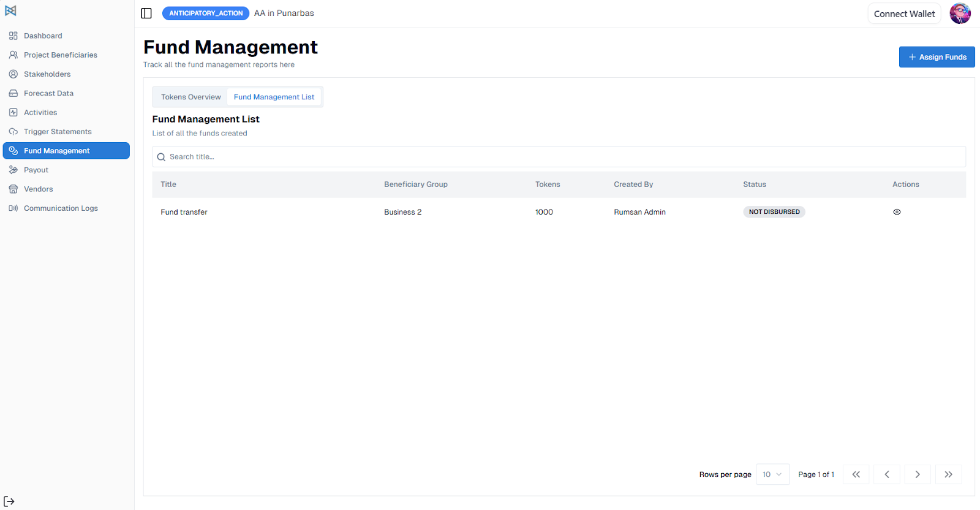This screenshot has height=510, width=980.
Task: Click Assign Funds button
Action: click(x=937, y=57)
